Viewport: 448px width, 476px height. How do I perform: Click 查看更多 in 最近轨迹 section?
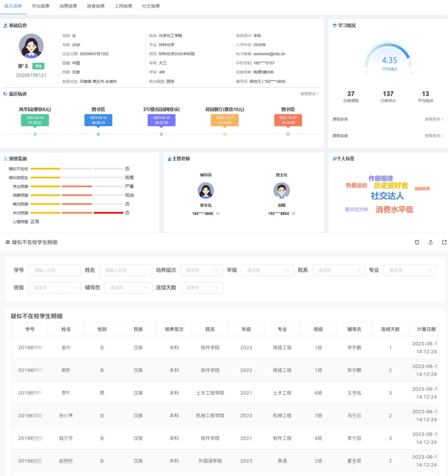[309, 94]
